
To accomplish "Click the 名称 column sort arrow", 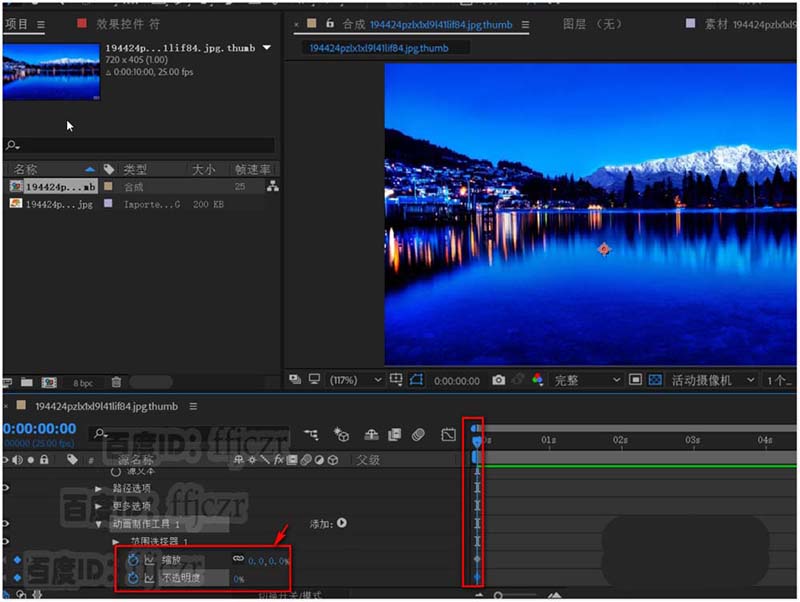I will pos(90,169).
